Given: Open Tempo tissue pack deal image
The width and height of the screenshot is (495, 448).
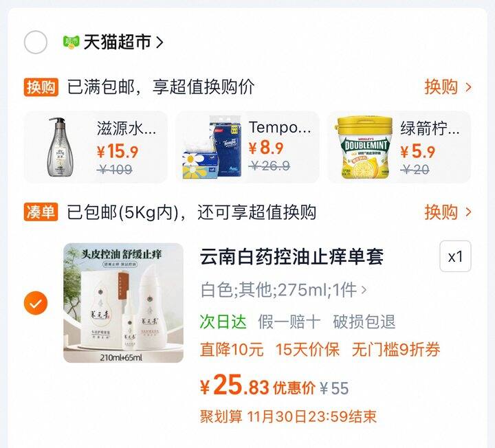Looking at the screenshot, I should 212,147.
